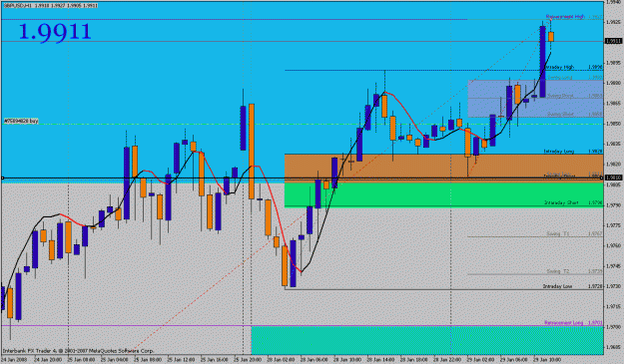This screenshot has height=364, width=624.
Task: Click the Intraday High label
Action: tap(559, 67)
